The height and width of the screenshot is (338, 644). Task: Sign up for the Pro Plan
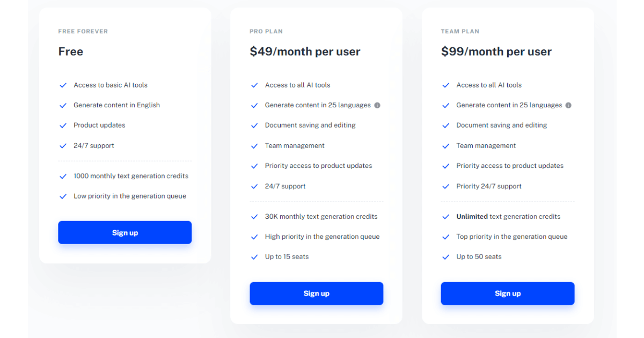(316, 293)
